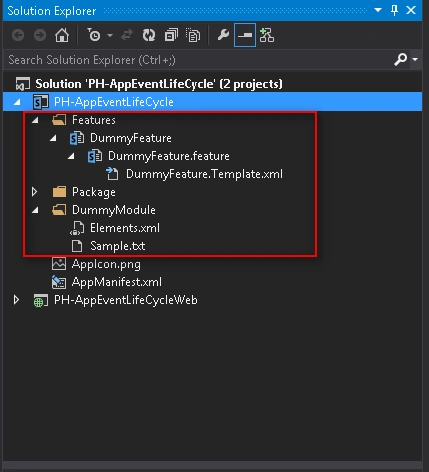Open the Solution Explorer Home view
This screenshot has height=472, width=429.
pyautogui.click(x=62, y=35)
